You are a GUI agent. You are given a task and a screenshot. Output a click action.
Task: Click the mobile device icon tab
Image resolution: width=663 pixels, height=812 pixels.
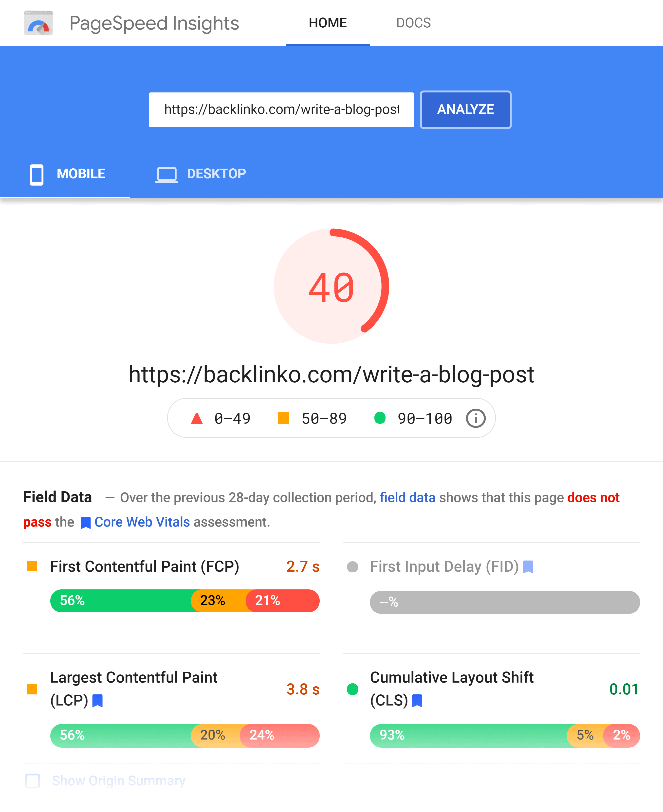coord(38,173)
